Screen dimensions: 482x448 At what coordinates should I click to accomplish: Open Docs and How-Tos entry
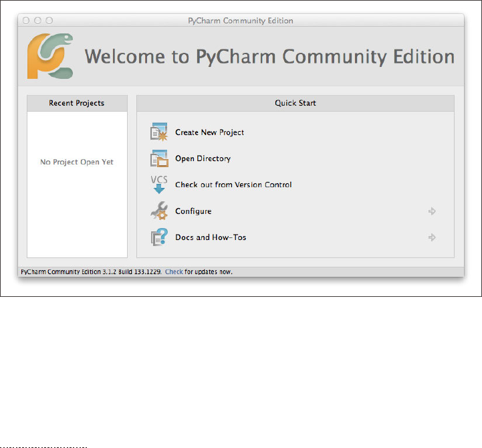211,237
